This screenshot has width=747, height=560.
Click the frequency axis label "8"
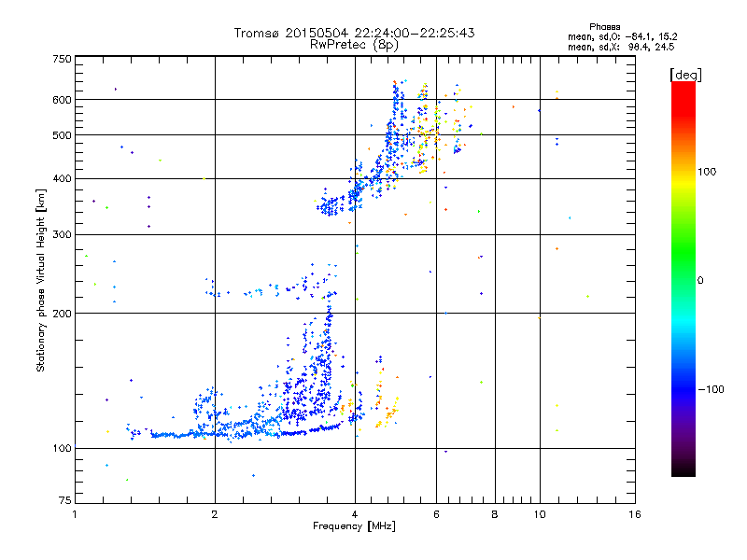coord(495,514)
